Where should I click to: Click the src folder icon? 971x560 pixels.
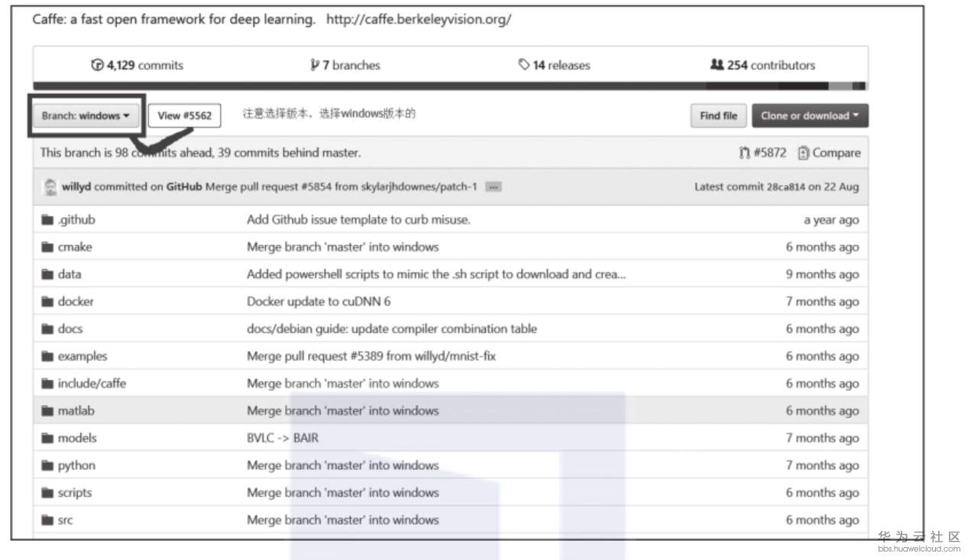tap(47, 520)
